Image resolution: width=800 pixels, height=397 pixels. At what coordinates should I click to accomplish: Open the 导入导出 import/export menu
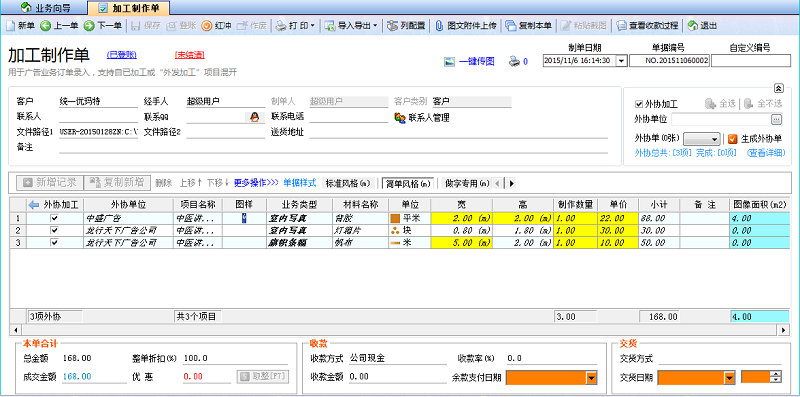click(352, 26)
